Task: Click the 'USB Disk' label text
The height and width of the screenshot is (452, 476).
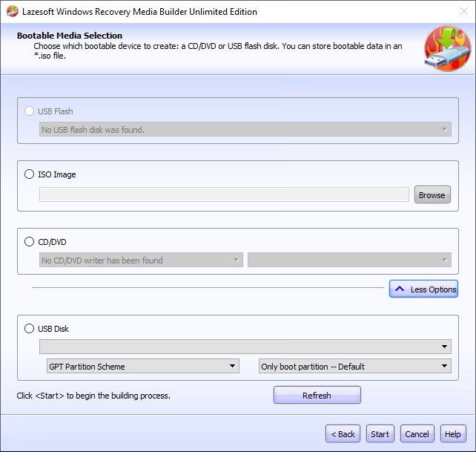Action: click(53, 329)
